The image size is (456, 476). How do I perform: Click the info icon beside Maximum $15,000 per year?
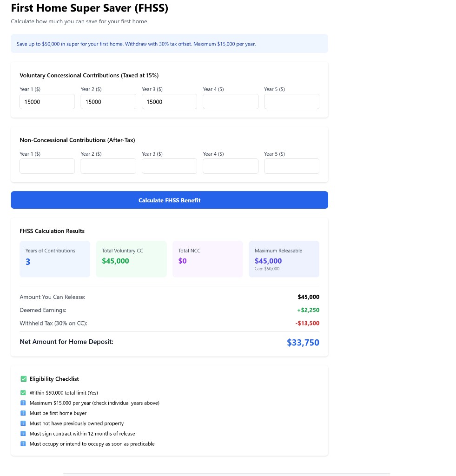tap(23, 403)
